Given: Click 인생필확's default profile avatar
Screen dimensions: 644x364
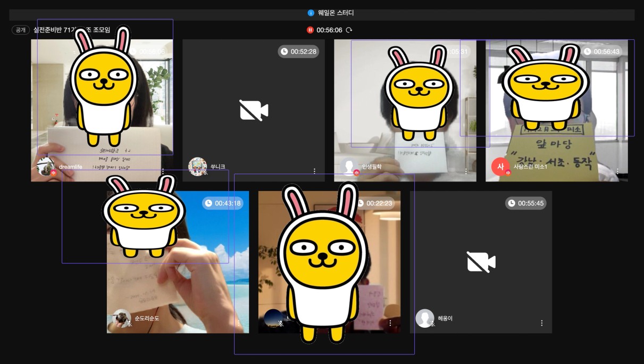Looking at the screenshot, I should click(x=349, y=167).
